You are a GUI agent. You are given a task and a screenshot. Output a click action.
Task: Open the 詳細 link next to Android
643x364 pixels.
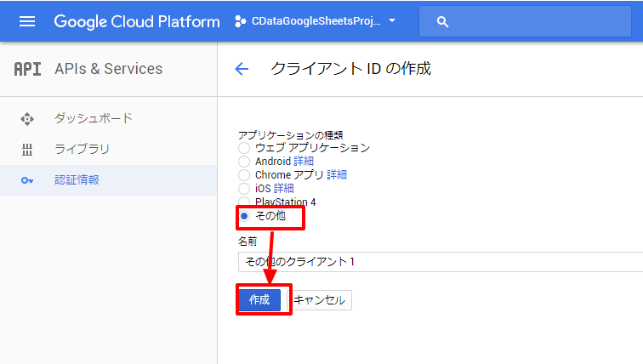click(x=304, y=161)
